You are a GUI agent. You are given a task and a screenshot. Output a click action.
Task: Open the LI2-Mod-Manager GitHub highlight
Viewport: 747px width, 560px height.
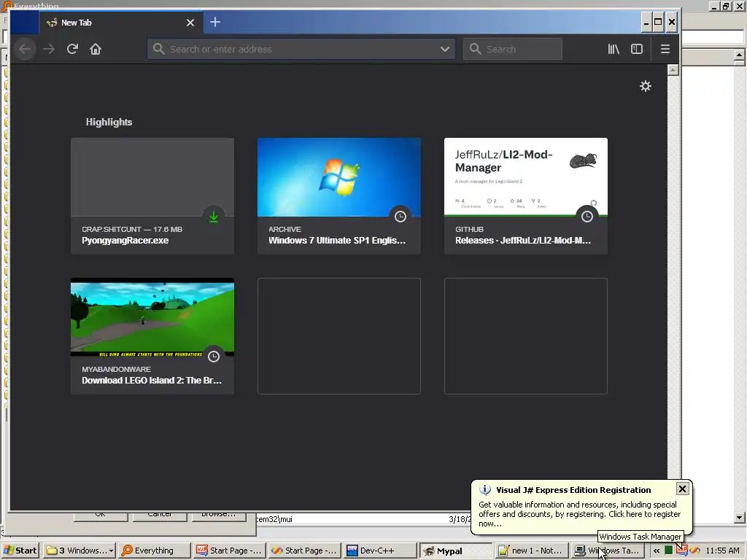tap(526, 195)
